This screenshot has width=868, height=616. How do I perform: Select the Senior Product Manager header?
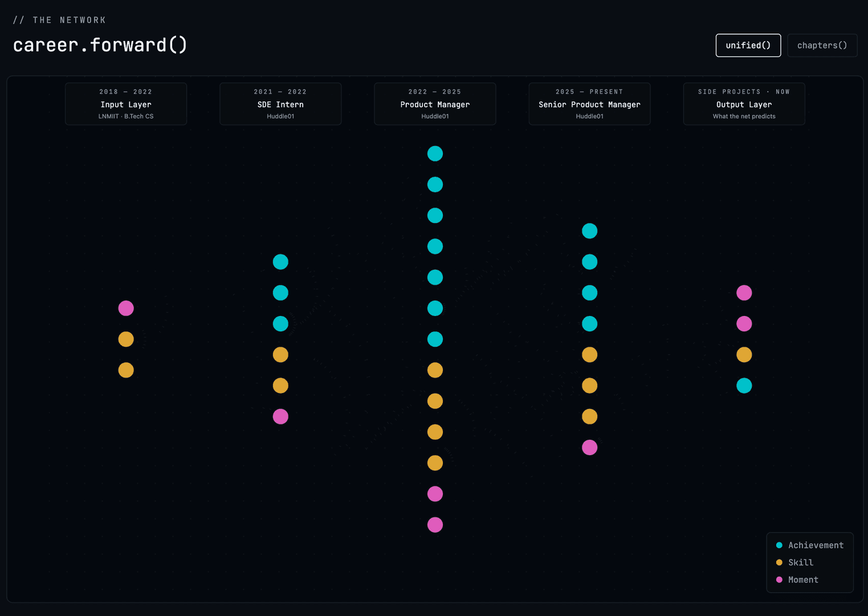tap(589, 104)
